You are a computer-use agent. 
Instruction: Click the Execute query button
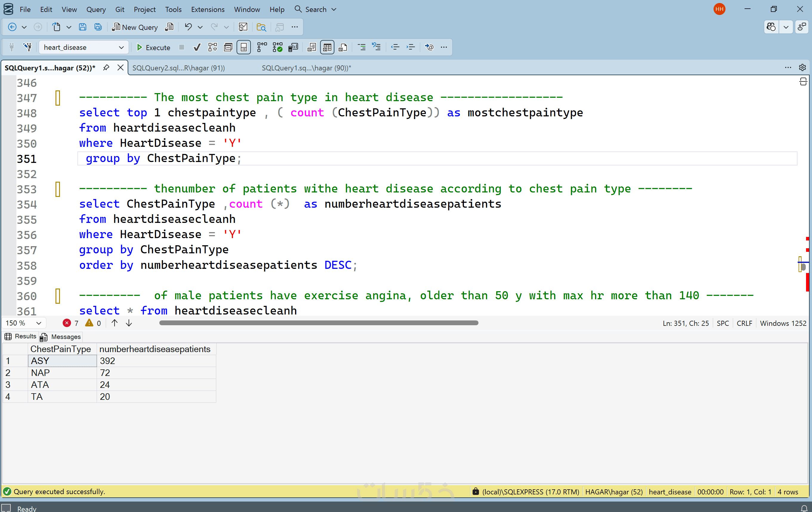point(153,47)
